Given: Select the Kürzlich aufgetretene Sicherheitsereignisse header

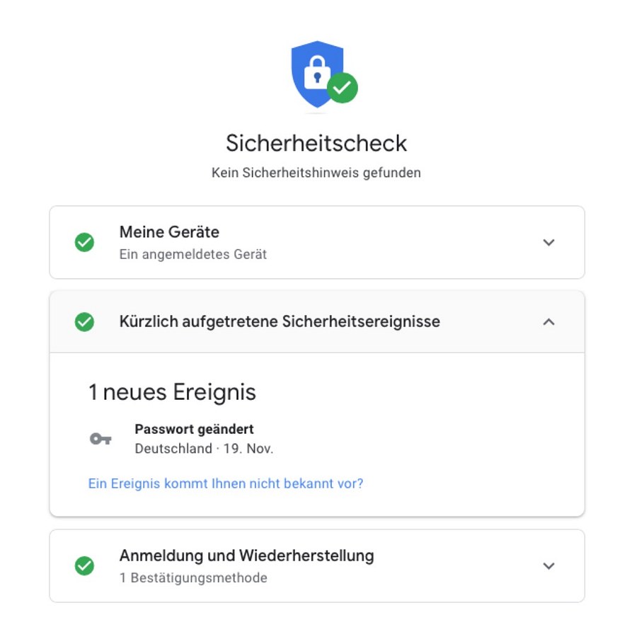Looking at the screenshot, I should tap(280, 322).
